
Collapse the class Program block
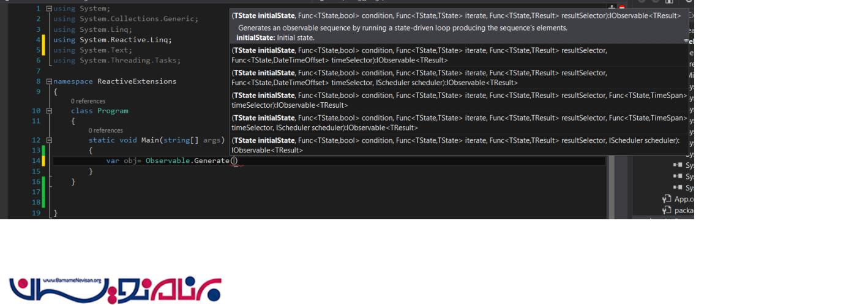tap(50, 111)
